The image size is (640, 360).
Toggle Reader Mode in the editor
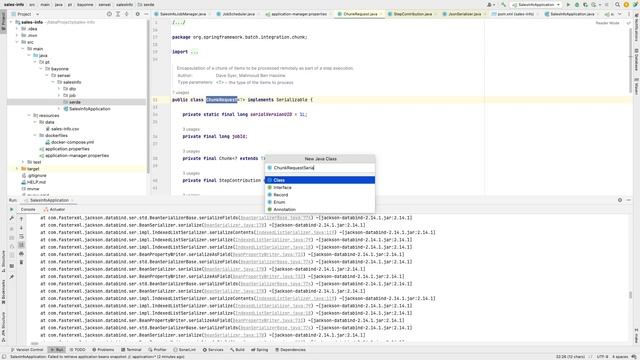(607, 23)
